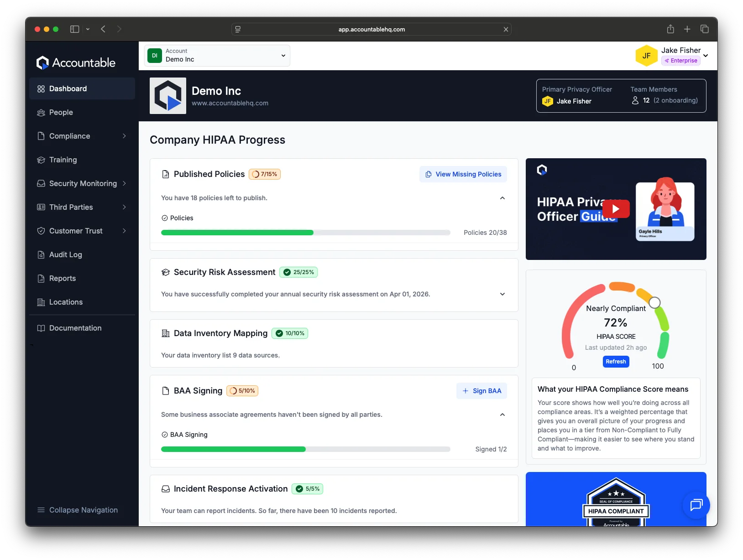This screenshot has height=560, width=743.
Task: Play the HIPAA Privacy Officer Guide video
Action: 616,209
